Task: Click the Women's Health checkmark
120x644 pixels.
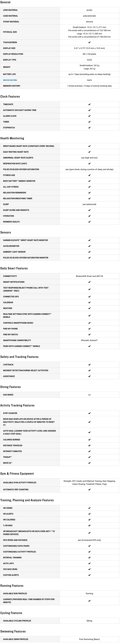Action: [x=89, y=222]
